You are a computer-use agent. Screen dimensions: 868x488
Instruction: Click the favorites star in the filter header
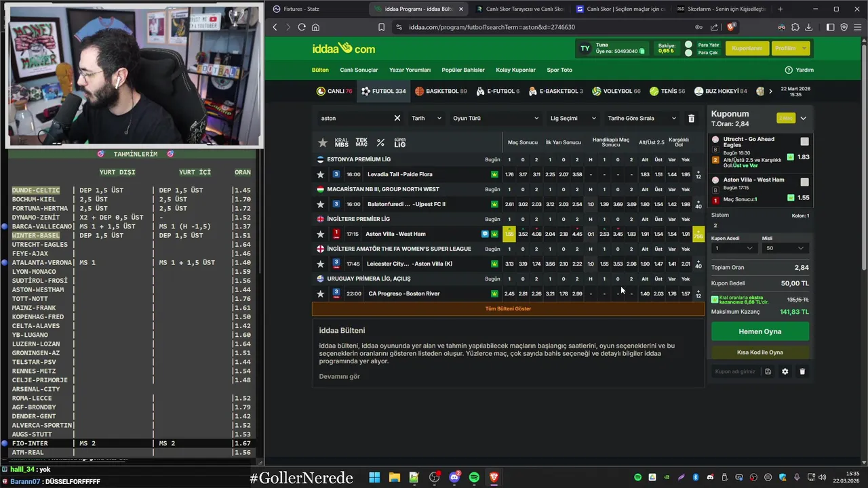point(323,142)
